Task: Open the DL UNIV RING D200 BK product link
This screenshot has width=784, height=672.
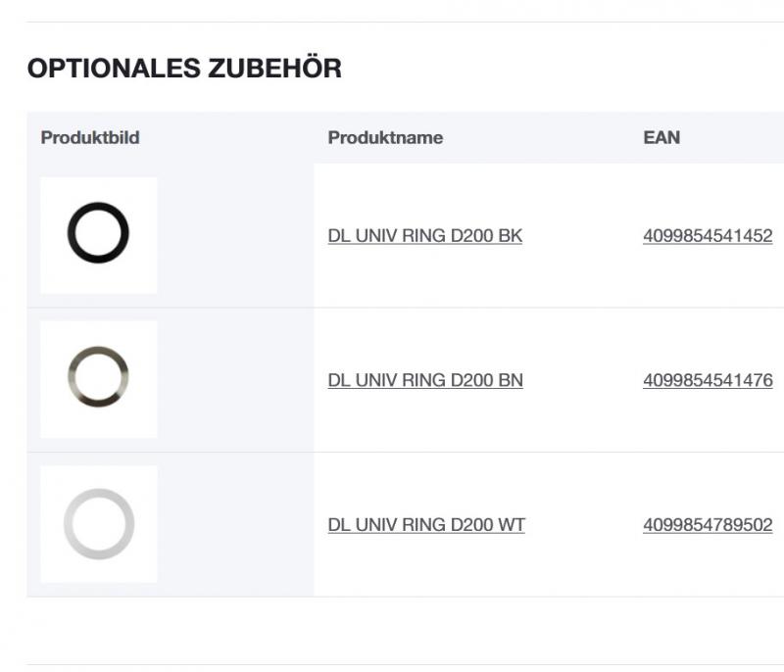Action: [x=426, y=236]
